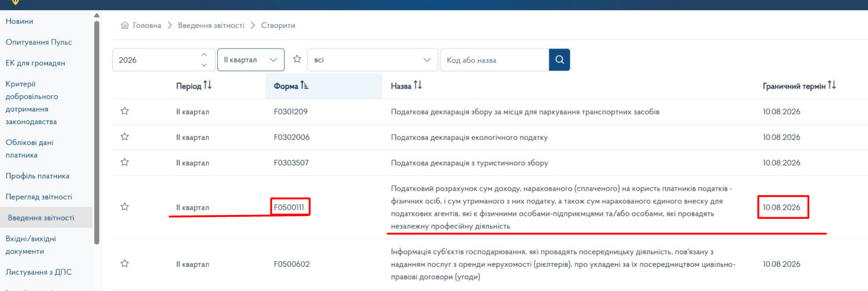Open ЕК для громадян menu item

tap(35, 63)
